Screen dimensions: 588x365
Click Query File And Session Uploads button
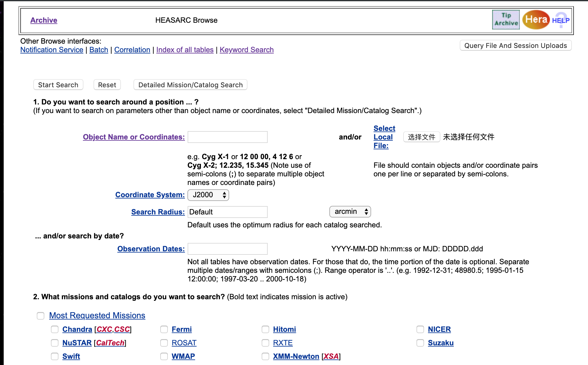point(515,45)
